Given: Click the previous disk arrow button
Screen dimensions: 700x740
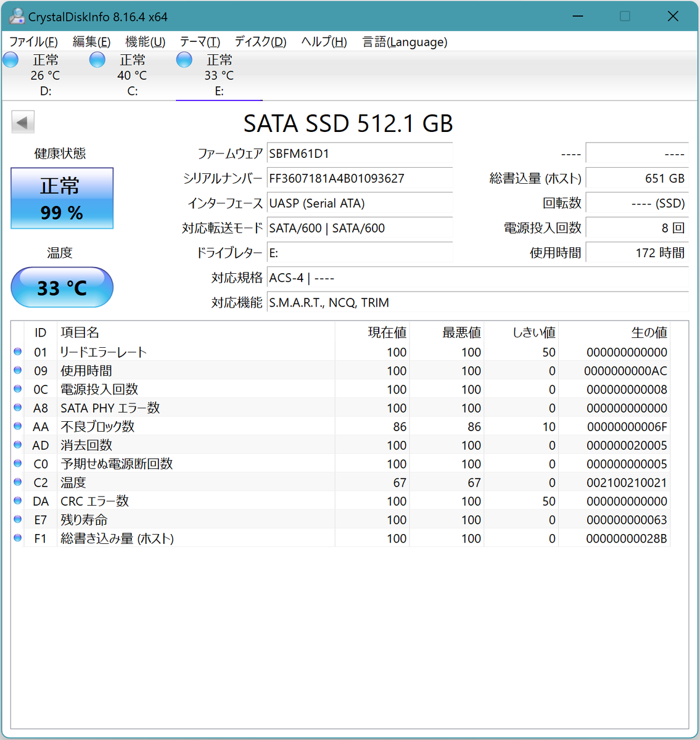Looking at the screenshot, I should (23, 122).
